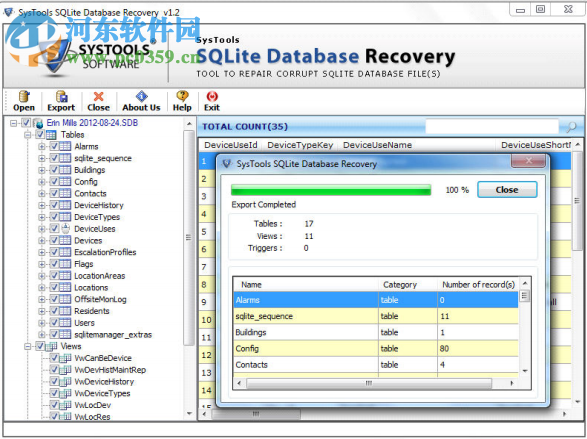Select the sqlite_sequence row in results
This screenshot has width=587, height=439.
tap(376, 316)
